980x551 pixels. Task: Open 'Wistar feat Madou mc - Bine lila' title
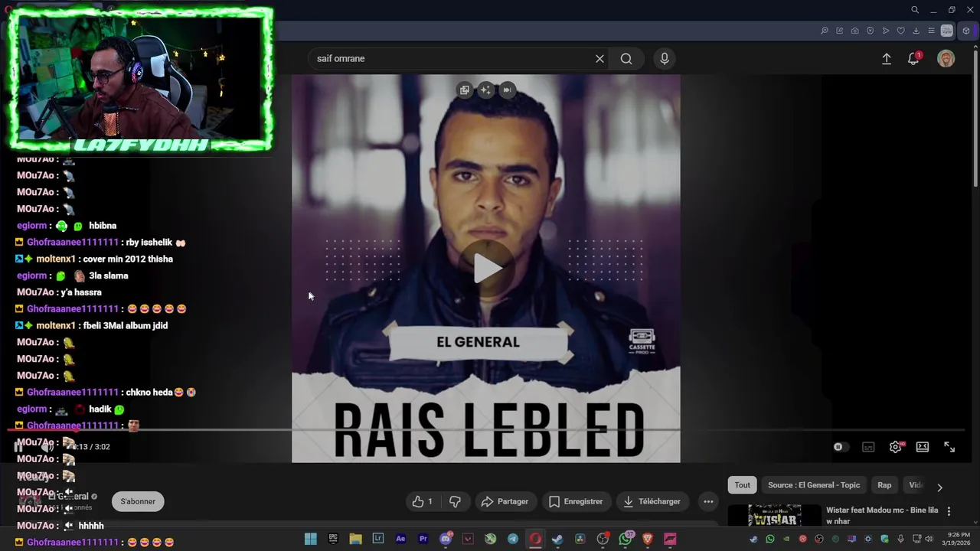tap(882, 515)
